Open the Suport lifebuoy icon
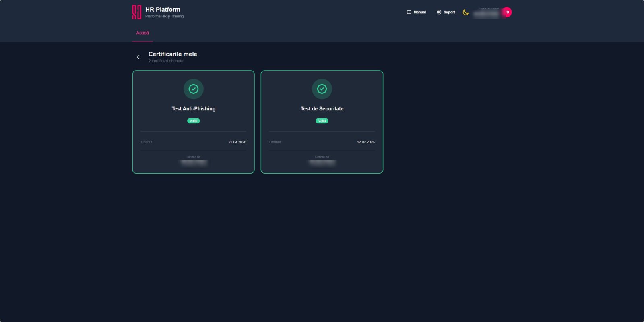 [439, 12]
